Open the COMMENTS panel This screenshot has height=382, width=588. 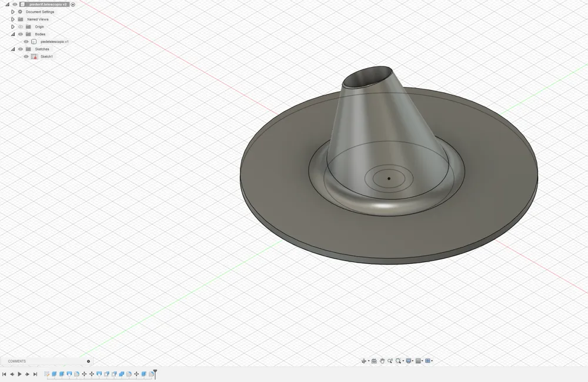[17, 361]
